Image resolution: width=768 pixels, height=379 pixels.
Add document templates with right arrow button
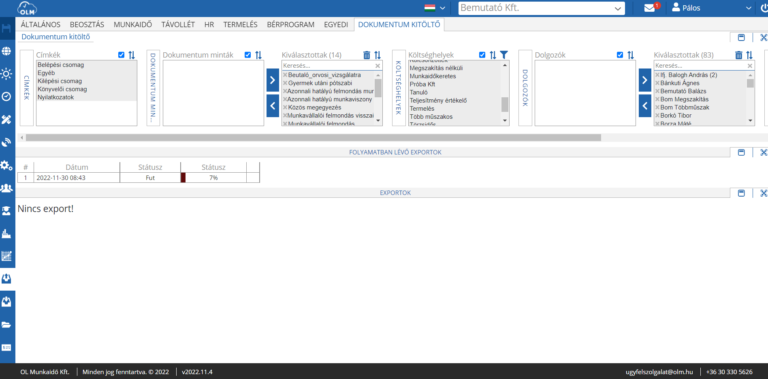pos(273,80)
